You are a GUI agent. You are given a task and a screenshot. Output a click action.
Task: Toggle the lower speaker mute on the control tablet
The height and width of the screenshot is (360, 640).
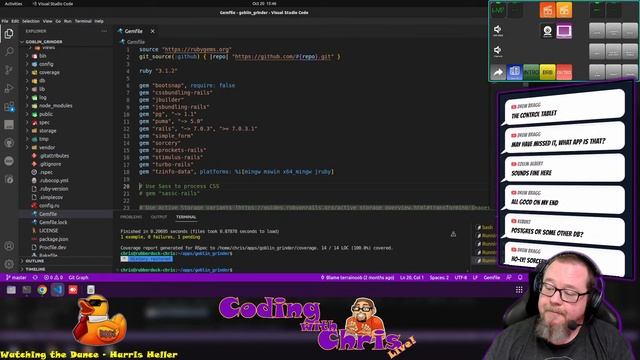(498, 51)
